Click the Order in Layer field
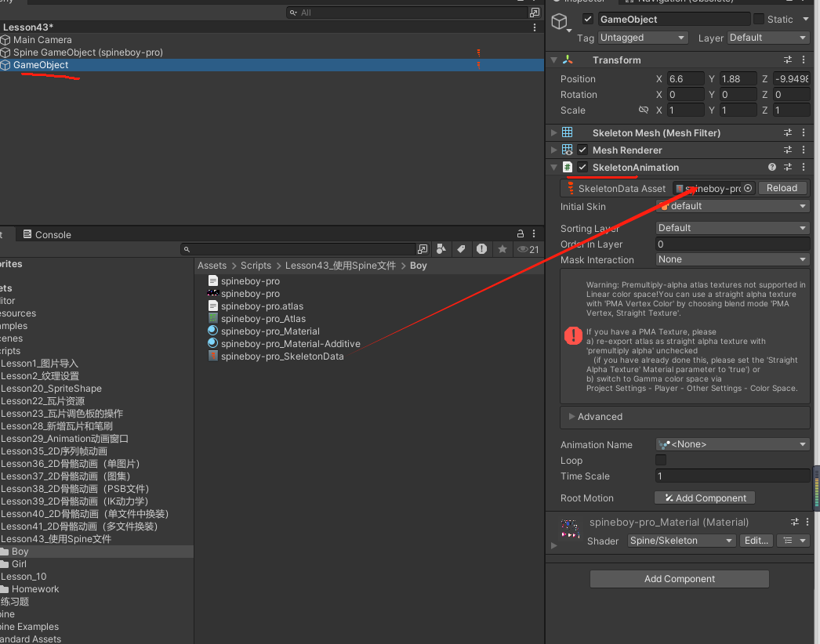Image resolution: width=820 pixels, height=644 pixels. click(732, 244)
